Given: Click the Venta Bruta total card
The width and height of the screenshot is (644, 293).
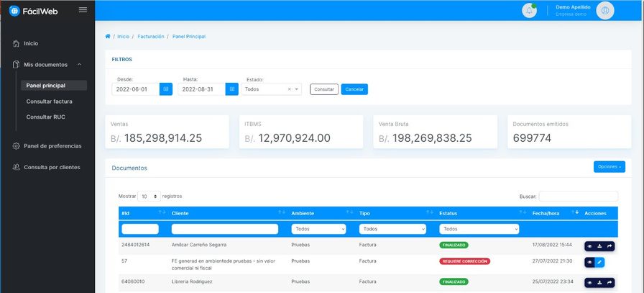Looking at the screenshot, I should (436, 132).
